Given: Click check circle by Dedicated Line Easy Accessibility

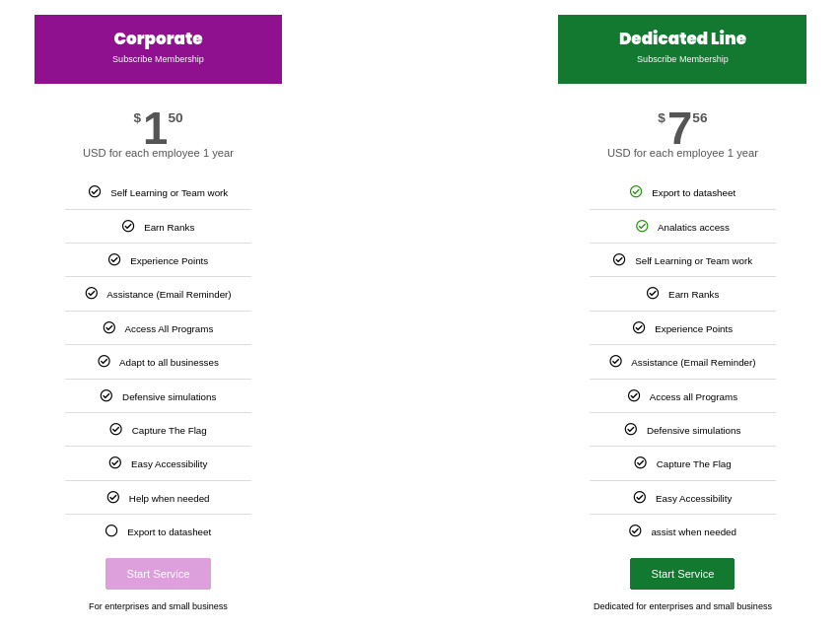Looking at the screenshot, I should (x=640, y=497).
